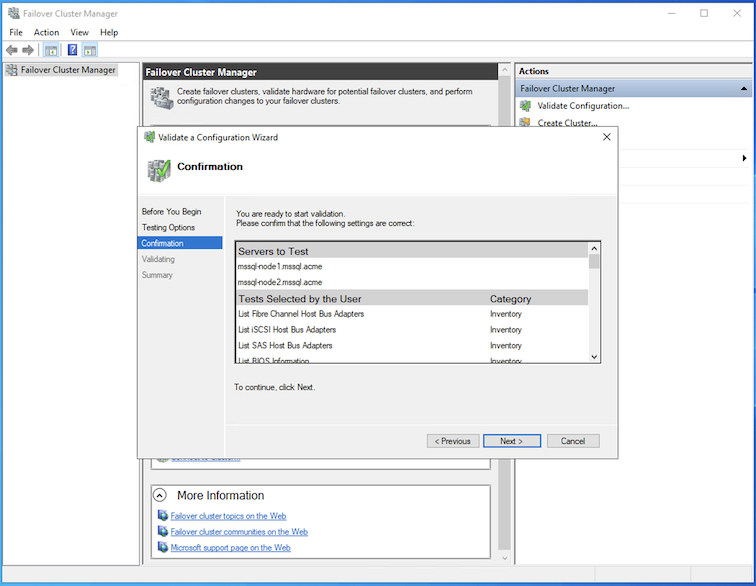Click globe icon beside Failover cluster communities
Screen dimensions: 756x586
[x=163, y=531]
